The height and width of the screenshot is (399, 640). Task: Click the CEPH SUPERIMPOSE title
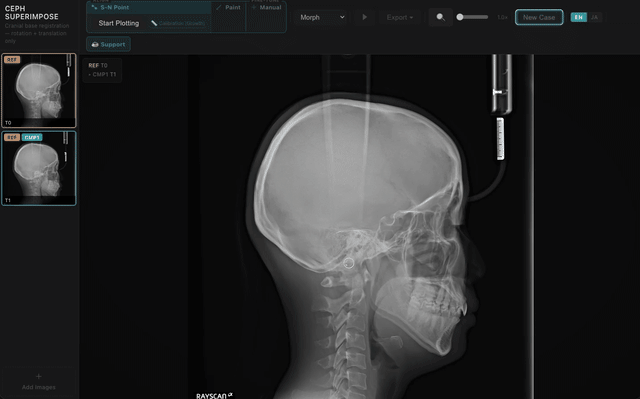[x=31, y=13]
